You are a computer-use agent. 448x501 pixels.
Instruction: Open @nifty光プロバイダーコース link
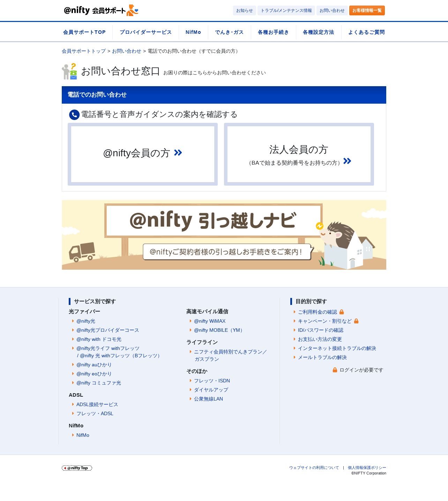pos(107,330)
